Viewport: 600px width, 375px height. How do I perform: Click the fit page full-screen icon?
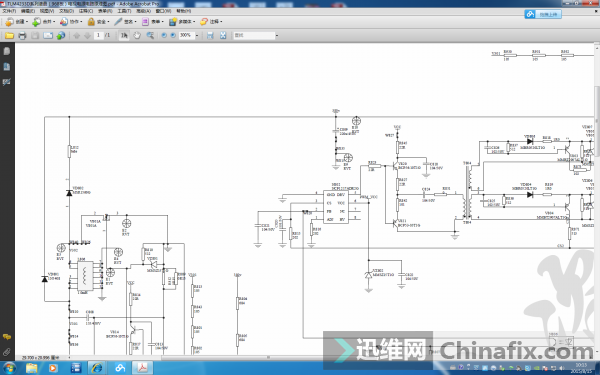pos(223,36)
